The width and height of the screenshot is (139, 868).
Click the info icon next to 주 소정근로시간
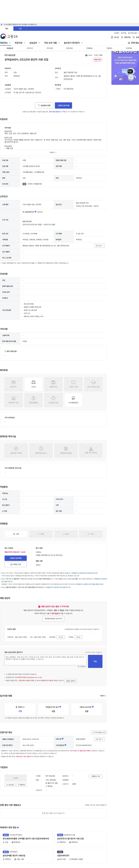point(35,212)
